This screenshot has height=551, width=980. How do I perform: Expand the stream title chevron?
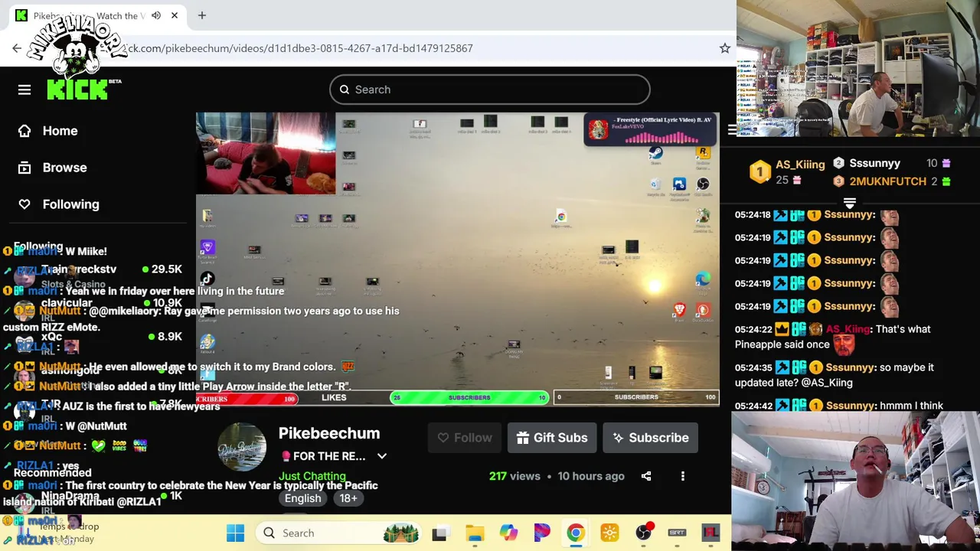coord(381,456)
